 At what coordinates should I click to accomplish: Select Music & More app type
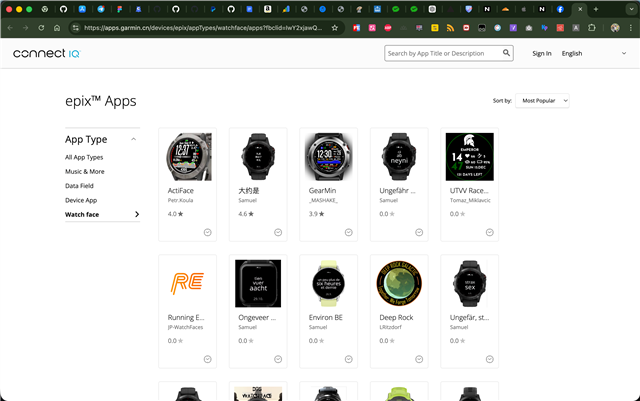click(85, 171)
